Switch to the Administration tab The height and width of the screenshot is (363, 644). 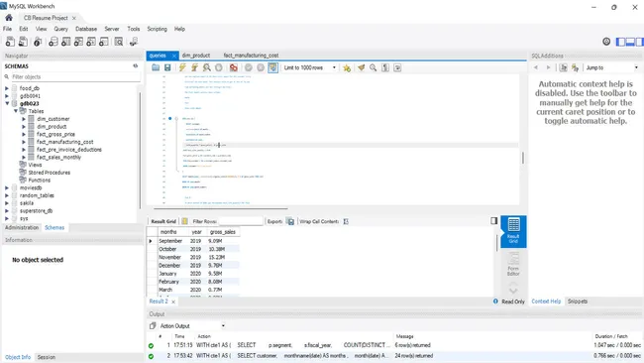click(22, 227)
